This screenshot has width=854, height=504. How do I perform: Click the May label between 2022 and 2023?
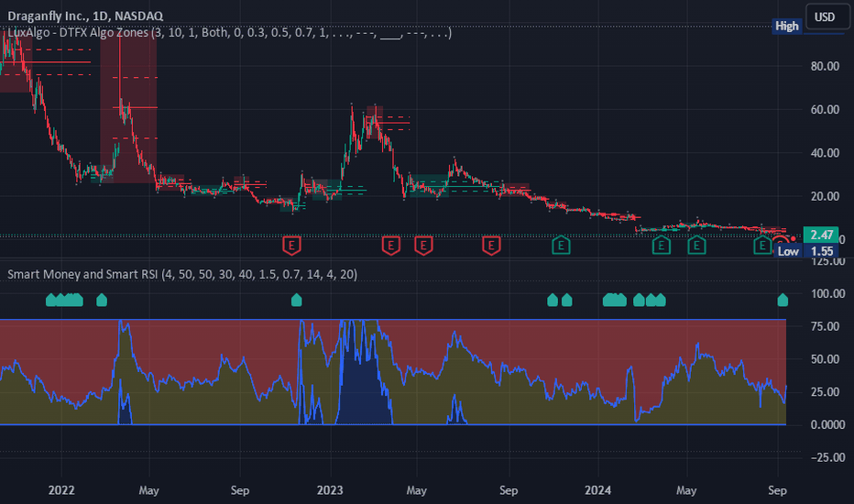point(148,490)
